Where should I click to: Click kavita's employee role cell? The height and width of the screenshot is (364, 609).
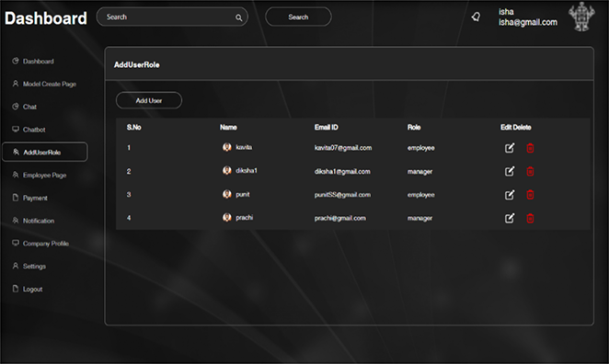click(421, 148)
